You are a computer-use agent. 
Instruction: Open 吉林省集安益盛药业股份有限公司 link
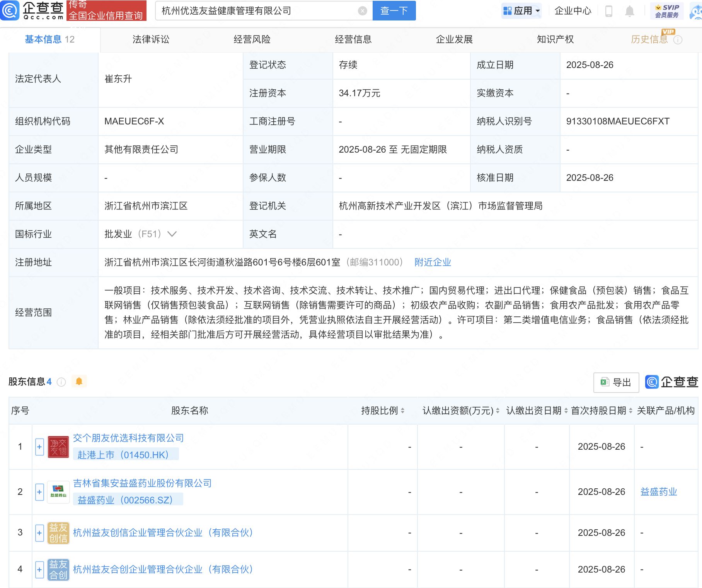point(142,483)
